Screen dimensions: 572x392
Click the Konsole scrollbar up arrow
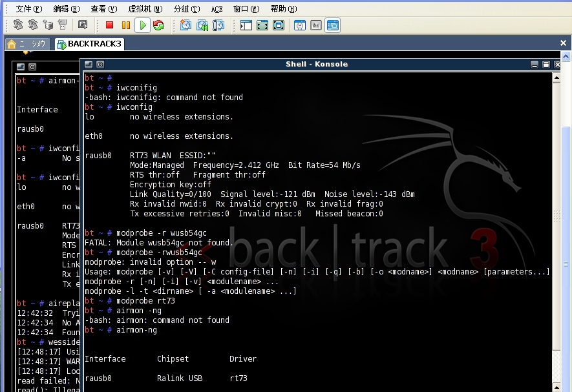[556, 77]
